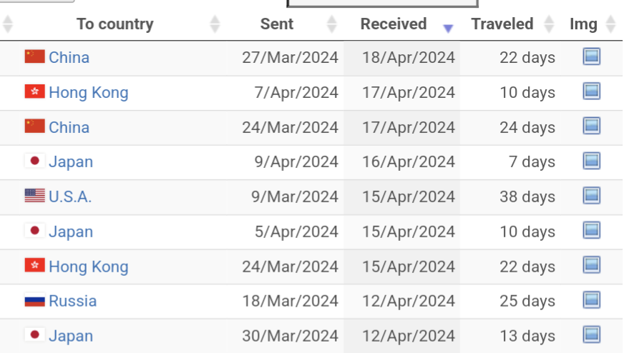This screenshot has height=353, width=644.
Task: Click the U.S.A. flag icon
Action: (x=34, y=196)
